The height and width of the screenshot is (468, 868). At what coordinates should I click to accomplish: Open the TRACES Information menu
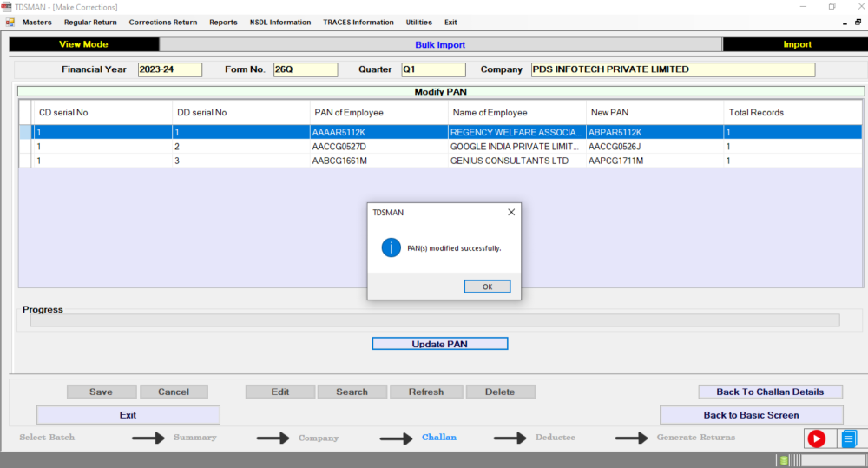pos(358,23)
